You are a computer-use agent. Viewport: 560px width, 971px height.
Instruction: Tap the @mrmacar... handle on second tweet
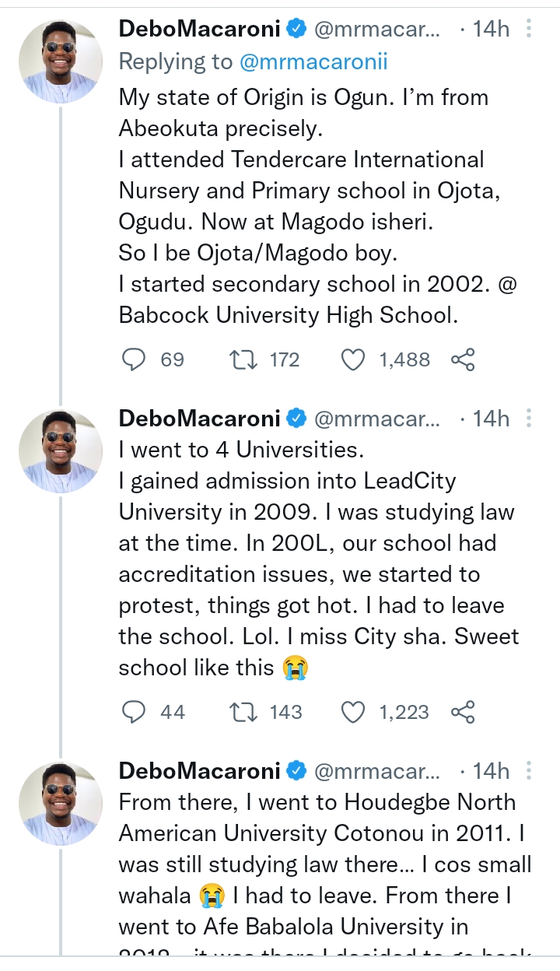(376, 419)
